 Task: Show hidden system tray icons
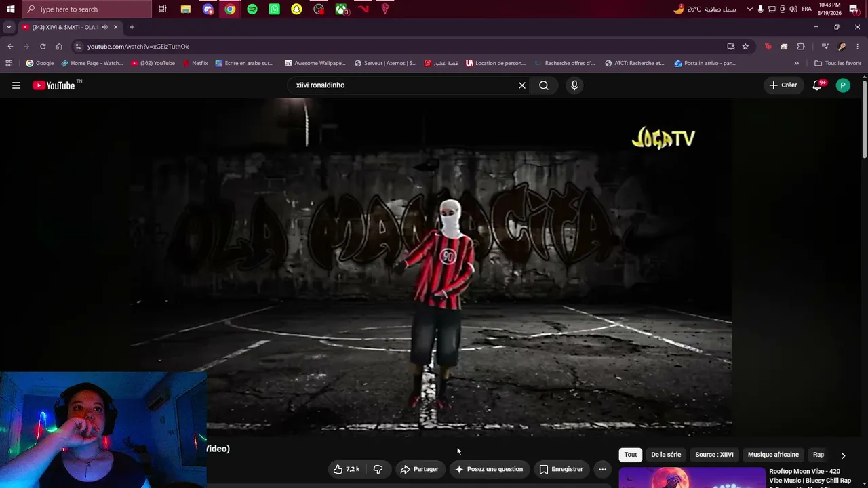coord(749,9)
